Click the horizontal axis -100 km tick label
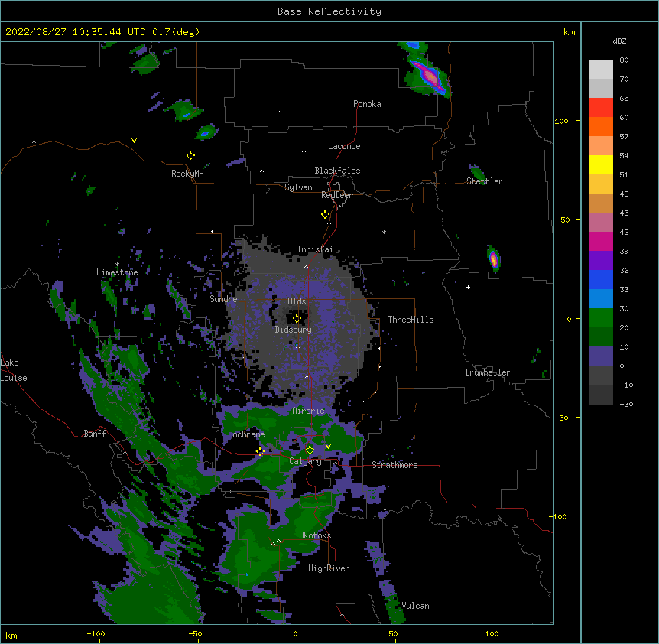 [x=96, y=633]
